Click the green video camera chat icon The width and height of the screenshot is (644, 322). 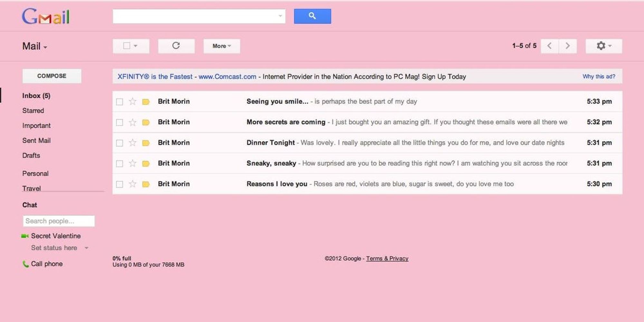25,236
